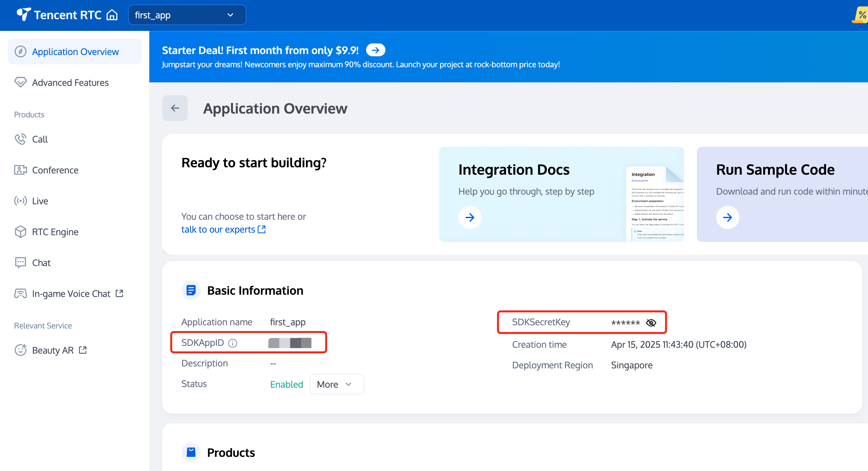Open the first_app application selector dropdown
Screen dimensions: 868x471
pyautogui.click(x=187, y=15)
